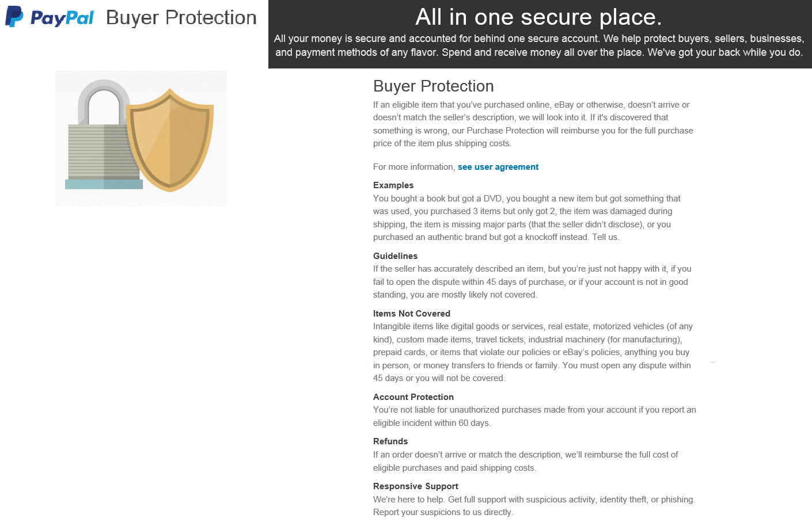Click the paragraph starting "We're here to help"
The height and width of the screenshot is (526, 812).
533,506
